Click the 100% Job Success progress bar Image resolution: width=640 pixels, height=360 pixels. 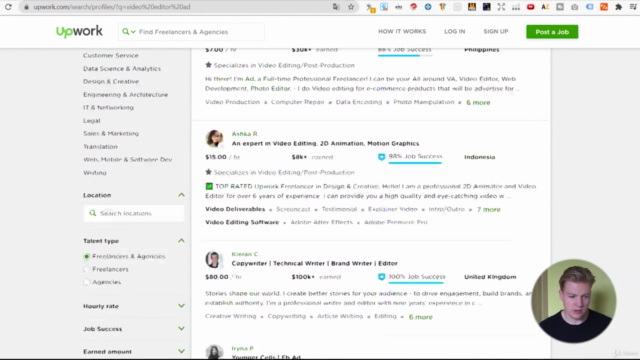coord(416,282)
